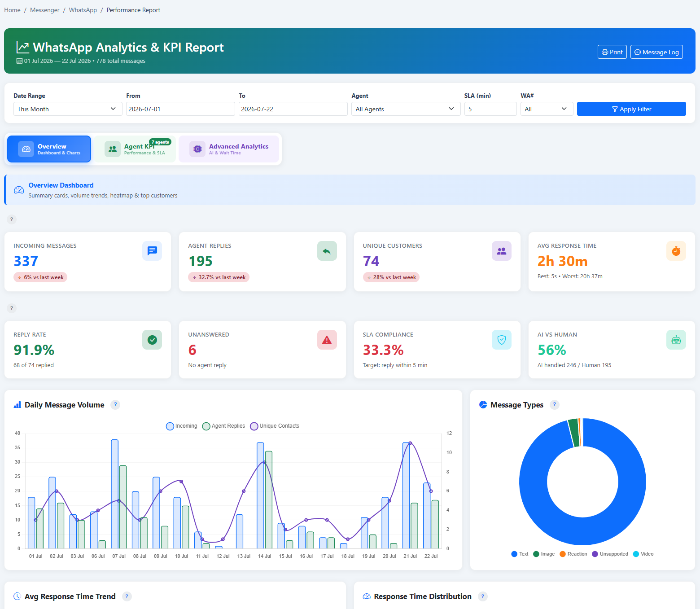The image size is (700, 609).
Task: Click the Reply Rate checkmark icon
Action: pyautogui.click(x=152, y=340)
